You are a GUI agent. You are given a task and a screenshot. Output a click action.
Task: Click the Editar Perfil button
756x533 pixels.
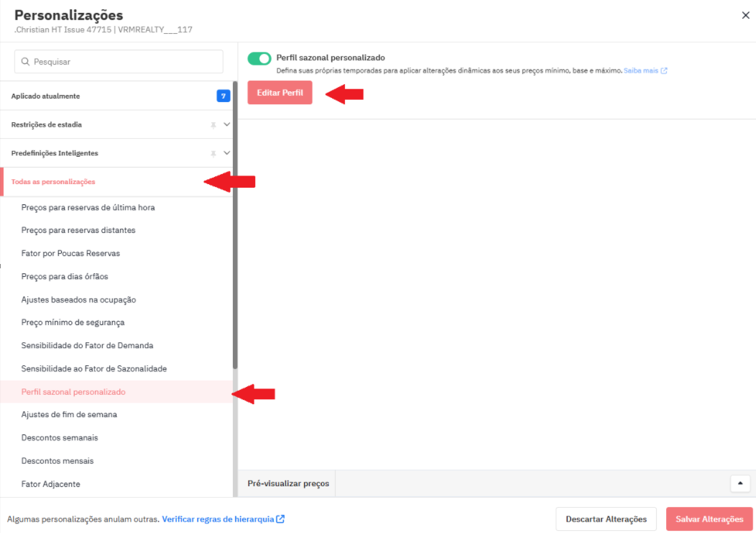coord(280,94)
